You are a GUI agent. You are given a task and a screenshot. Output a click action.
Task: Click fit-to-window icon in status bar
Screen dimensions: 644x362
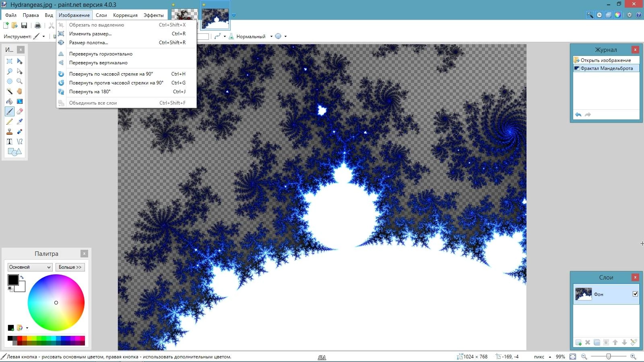tap(573, 357)
